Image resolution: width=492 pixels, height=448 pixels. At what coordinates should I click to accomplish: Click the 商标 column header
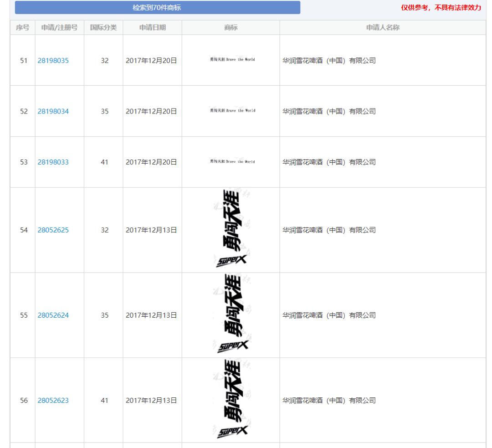pos(231,28)
